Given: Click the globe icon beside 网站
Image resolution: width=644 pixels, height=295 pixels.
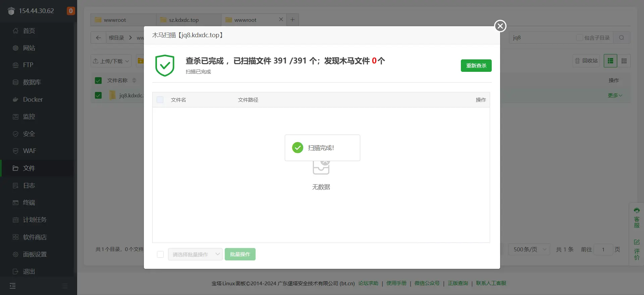Looking at the screenshot, I should point(15,48).
